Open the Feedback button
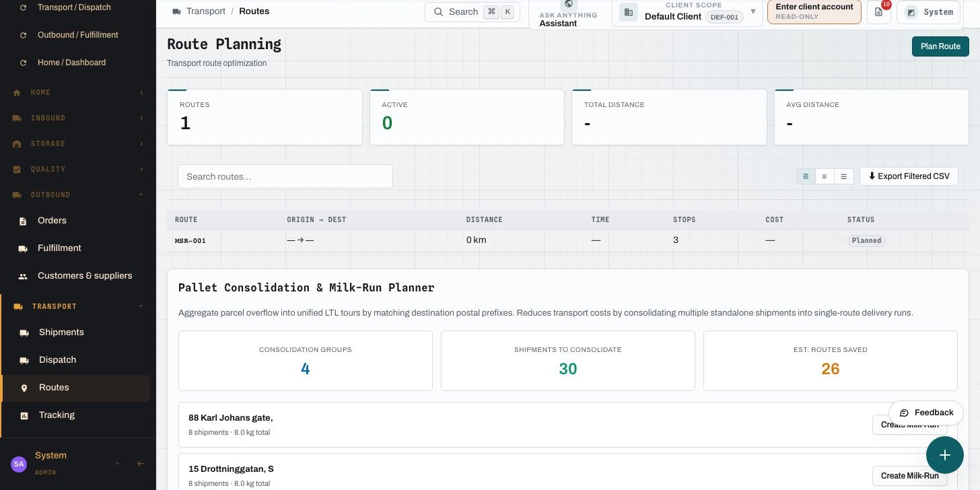Viewport: 980px width, 490px height. (926, 413)
